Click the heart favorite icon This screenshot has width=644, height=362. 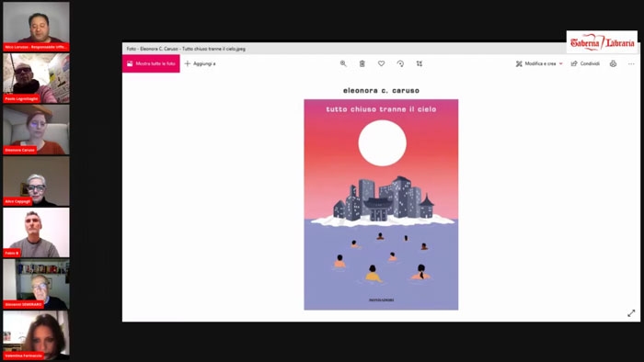(381, 63)
